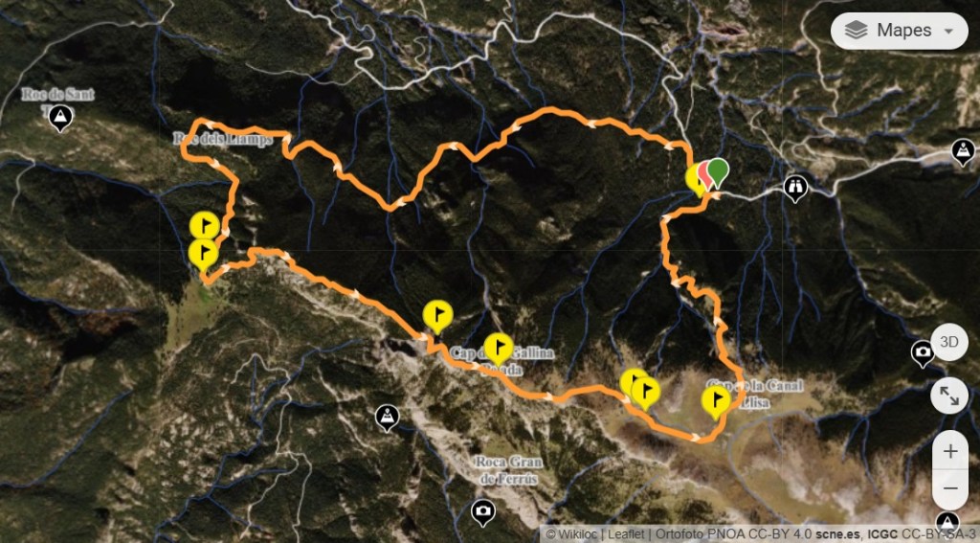Click the camera icon beside the 3D button
This screenshot has height=543, width=980.
tap(922, 352)
